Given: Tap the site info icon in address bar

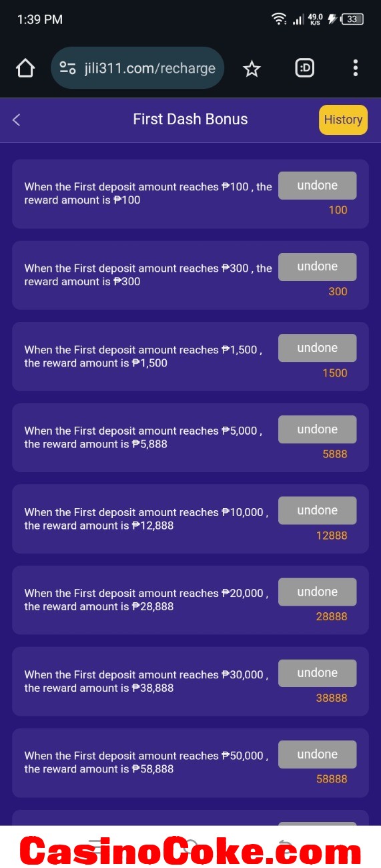Looking at the screenshot, I should [67, 68].
